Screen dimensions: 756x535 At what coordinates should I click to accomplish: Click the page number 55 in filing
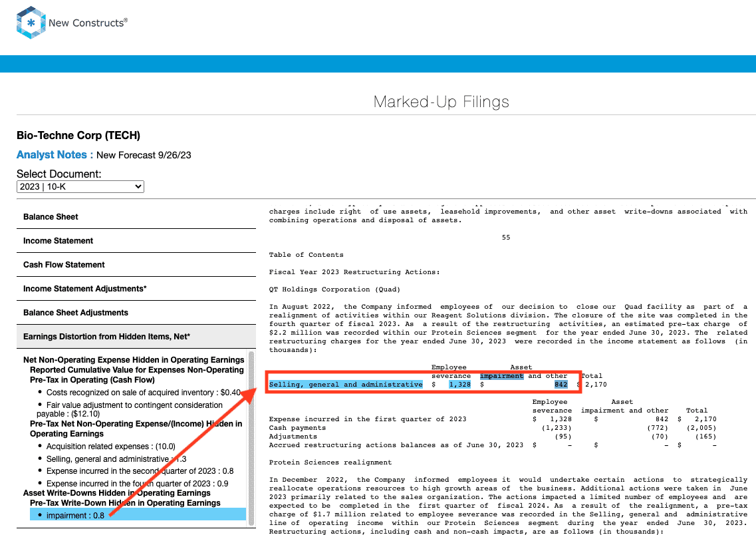[x=506, y=238]
